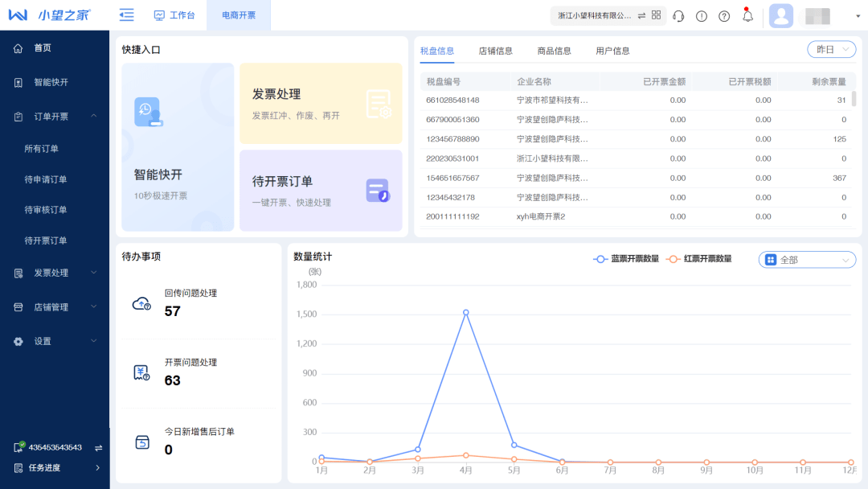Click the user avatar in top bar
Screen dimensions: 868x489
pyautogui.click(x=780, y=15)
